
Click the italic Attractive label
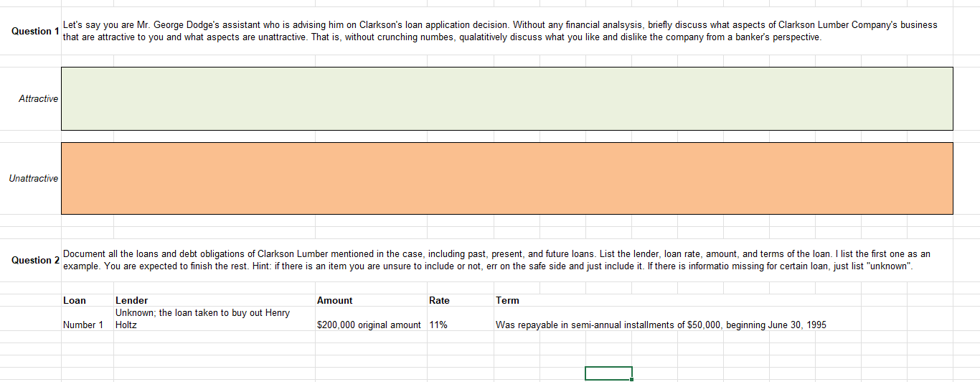pyautogui.click(x=39, y=98)
